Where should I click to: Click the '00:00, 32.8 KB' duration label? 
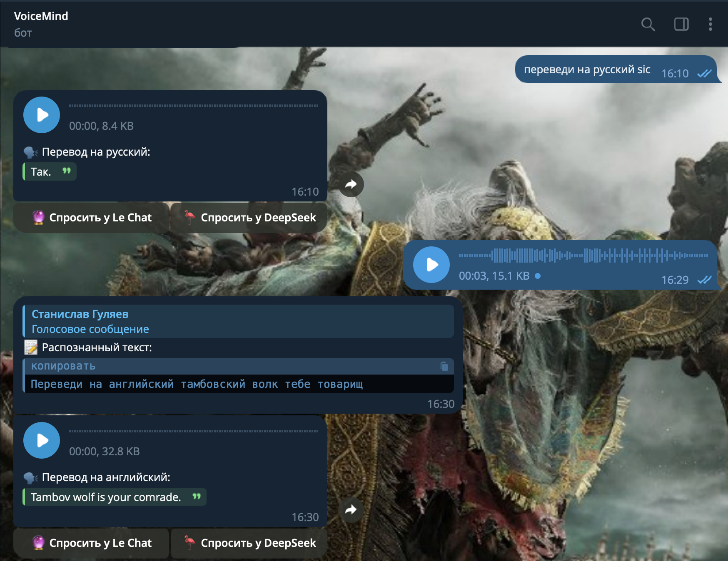(104, 452)
